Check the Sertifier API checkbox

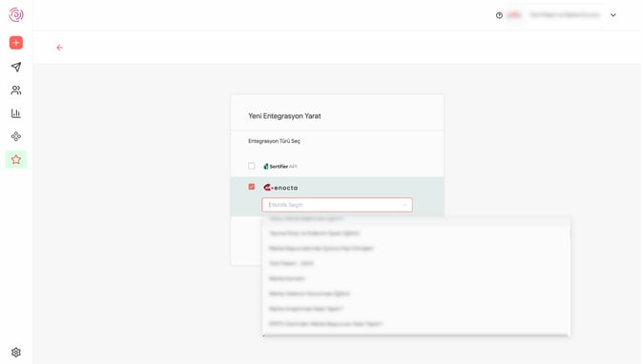(x=252, y=166)
